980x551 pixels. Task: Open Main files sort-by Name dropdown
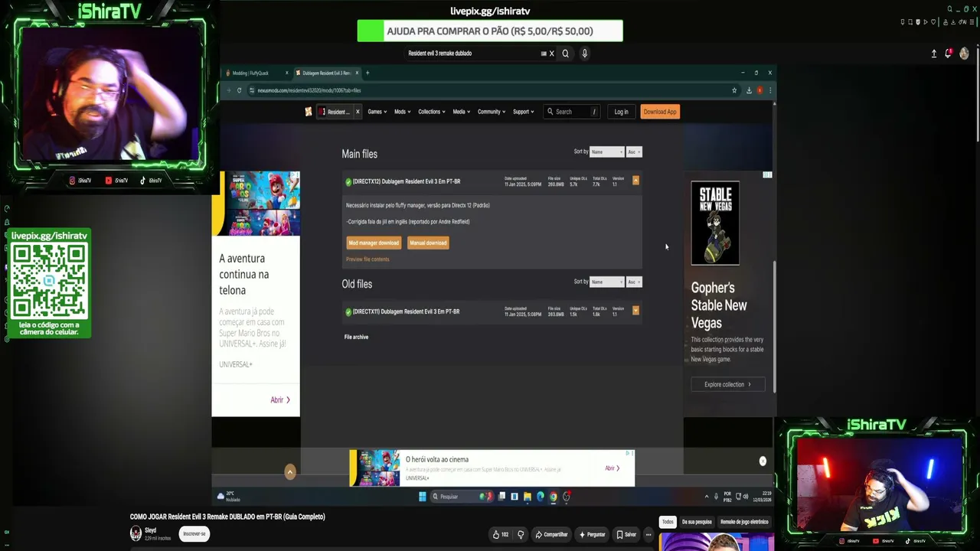[x=607, y=152]
